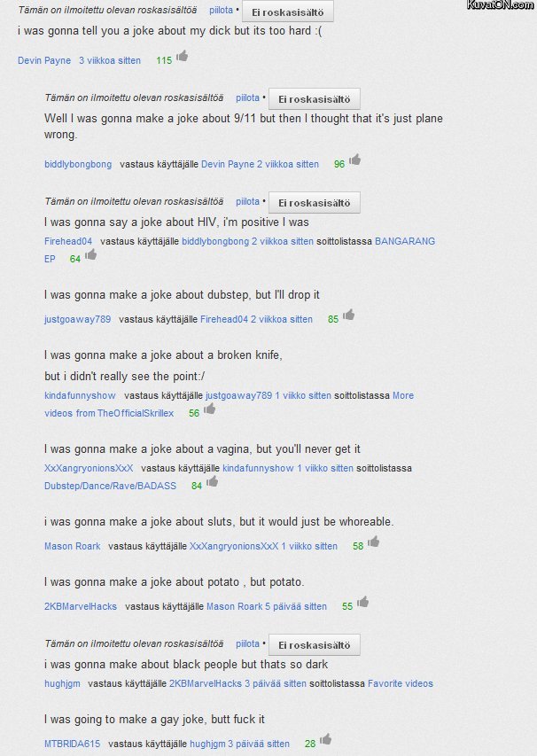The height and width of the screenshot is (756, 537).
Task: Thumbs-up Firehead04's comment with 64 likes
Action: point(90,254)
